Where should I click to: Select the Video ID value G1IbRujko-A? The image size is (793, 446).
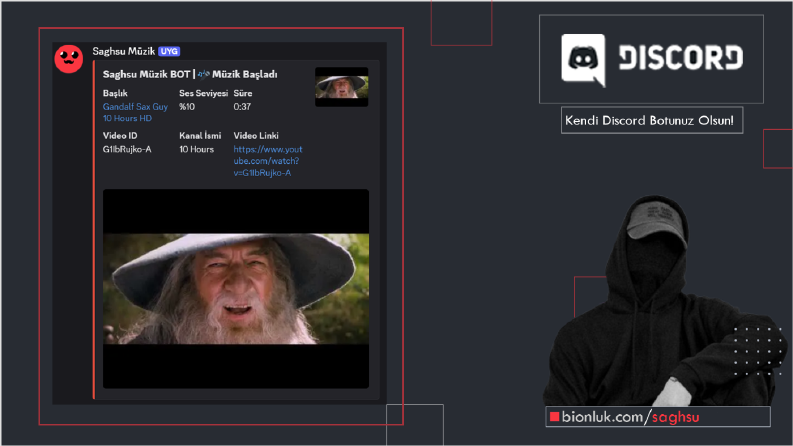[127, 149]
